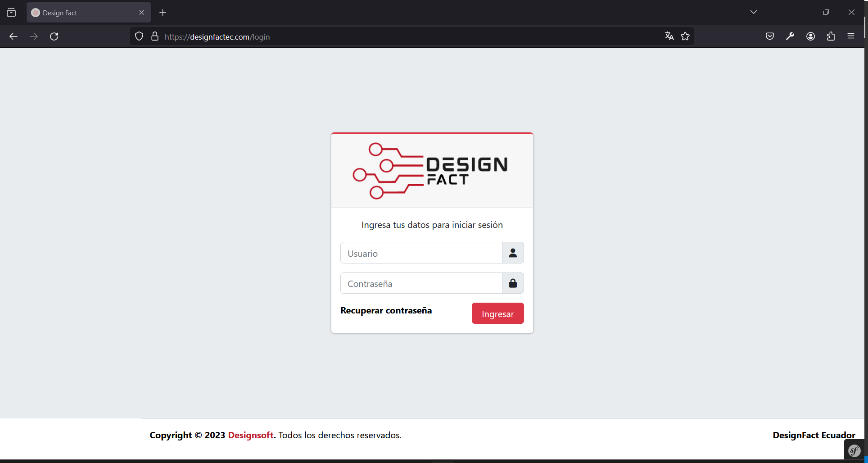Focus the Contraseña input field

[421, 283]
